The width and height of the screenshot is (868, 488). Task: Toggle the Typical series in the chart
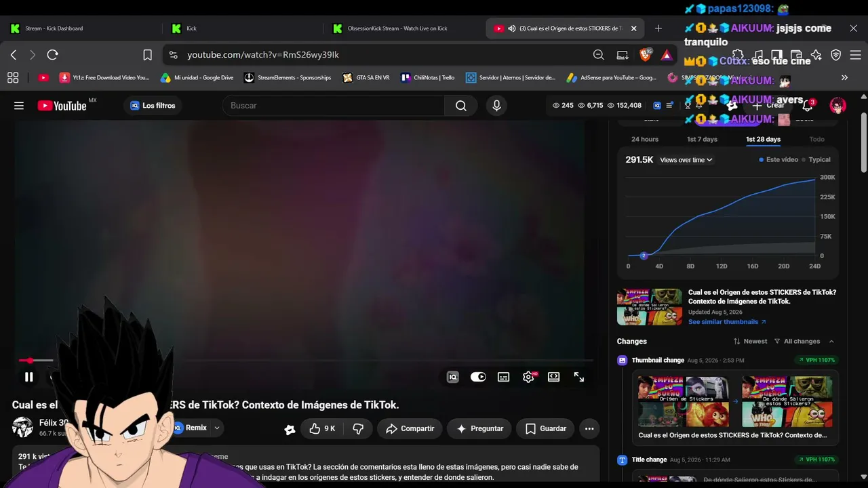point(816,160)
